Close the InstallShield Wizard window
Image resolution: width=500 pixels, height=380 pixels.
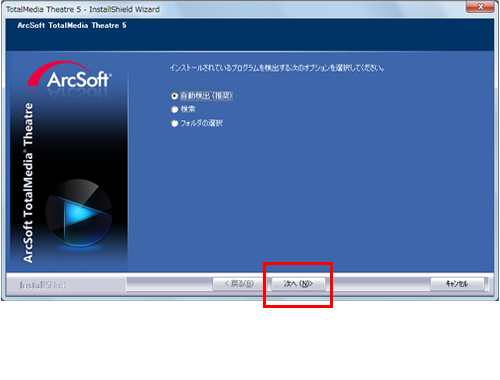480,7
